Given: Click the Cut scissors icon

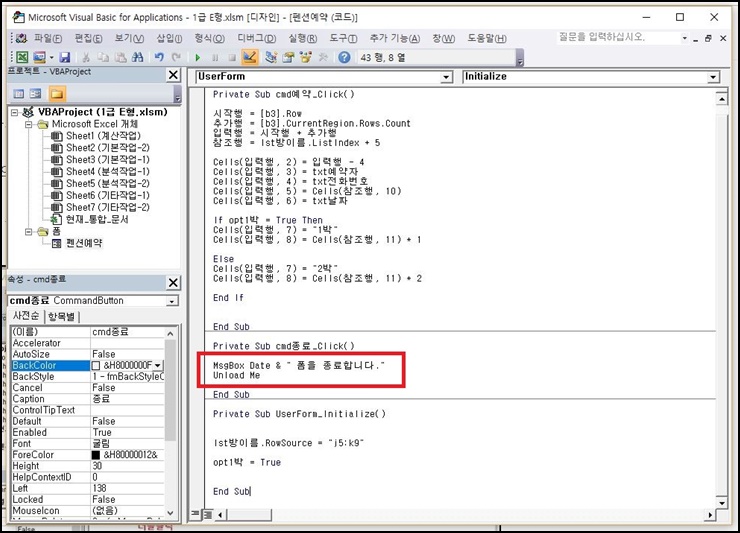Looking at the screenshot, I should pos(86,57).
